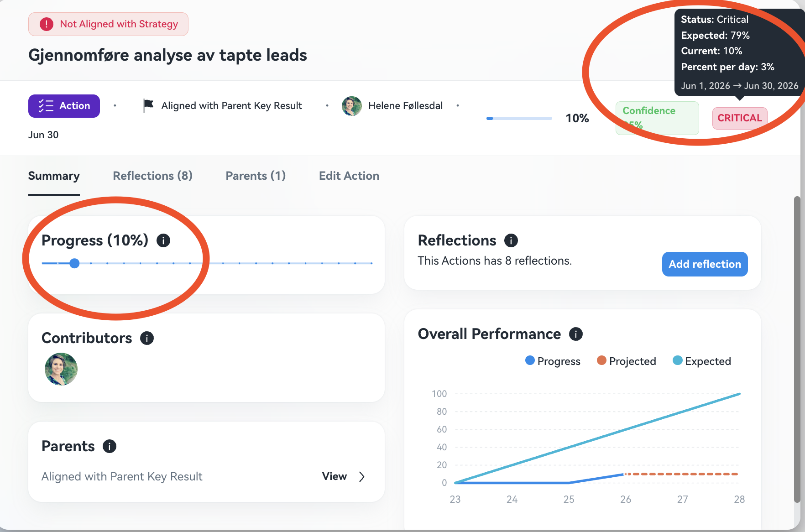The image size is (805, 532).
Task: Click the Progress slider handle
Action: click(75, 263)
